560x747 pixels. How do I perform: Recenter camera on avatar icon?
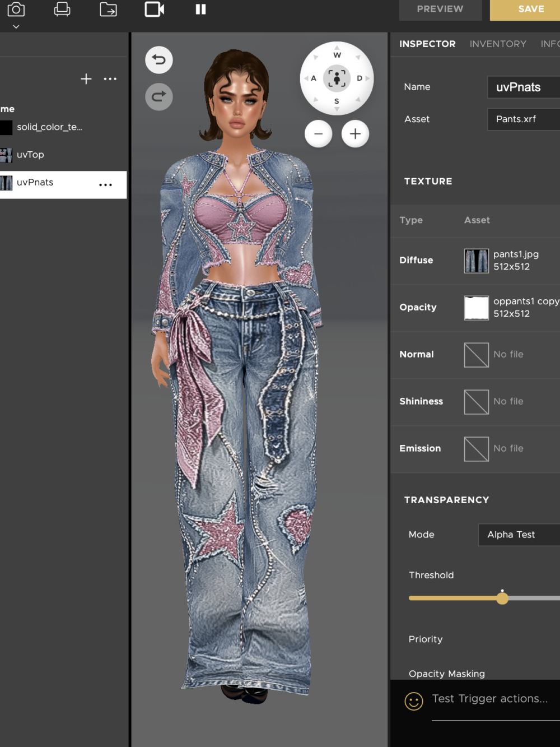click(337, 78)
